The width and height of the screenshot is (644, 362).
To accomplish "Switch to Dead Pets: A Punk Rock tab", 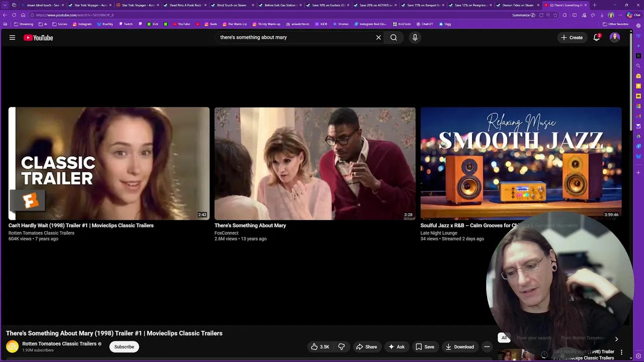I will tap(184, 5).
